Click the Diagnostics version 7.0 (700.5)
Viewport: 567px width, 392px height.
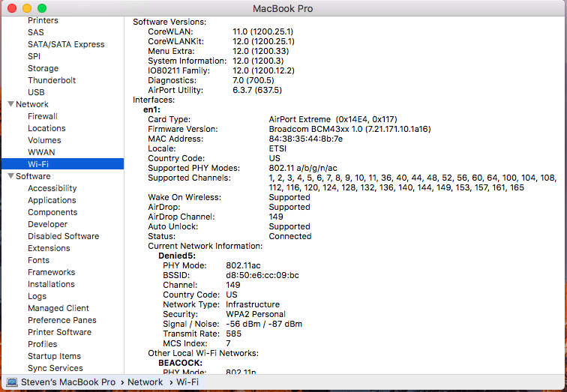coord(253,80)
